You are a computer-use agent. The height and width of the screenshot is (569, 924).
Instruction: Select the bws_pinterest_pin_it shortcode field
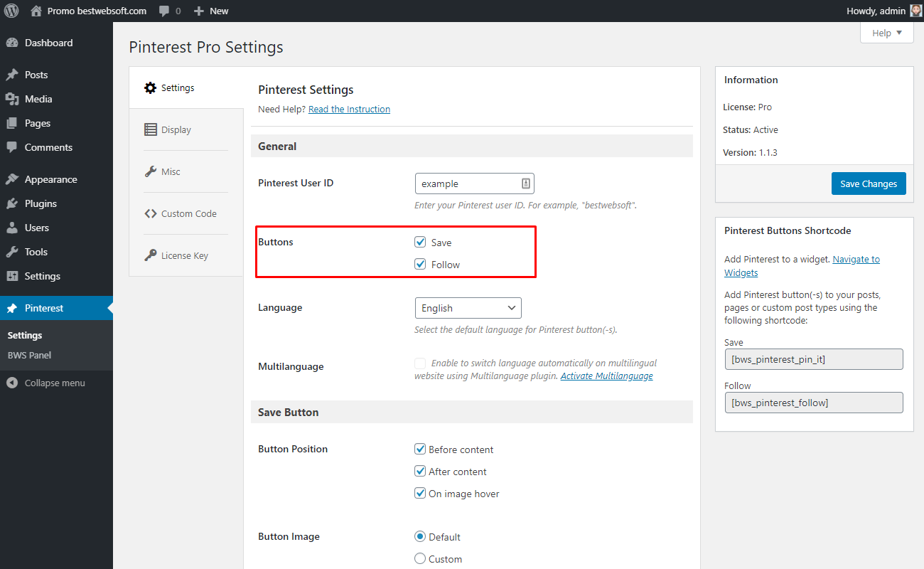(x=813, y=359)
